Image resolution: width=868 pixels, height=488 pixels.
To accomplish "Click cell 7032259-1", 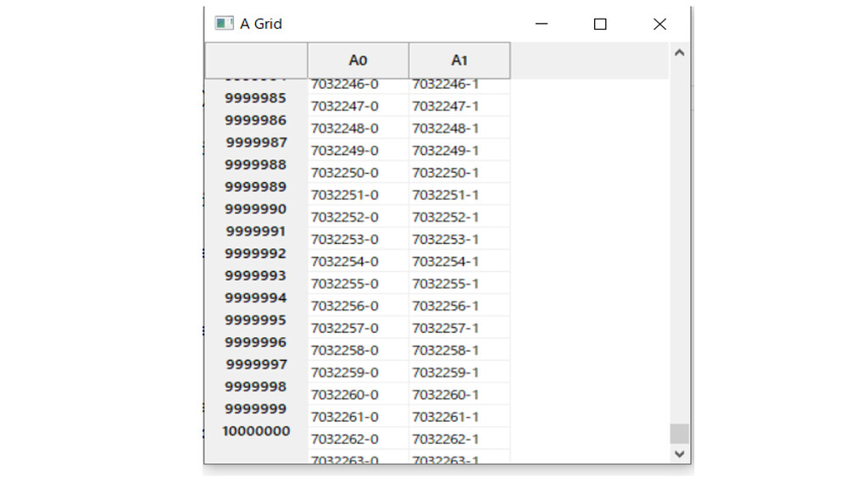I will pos(459,372).
